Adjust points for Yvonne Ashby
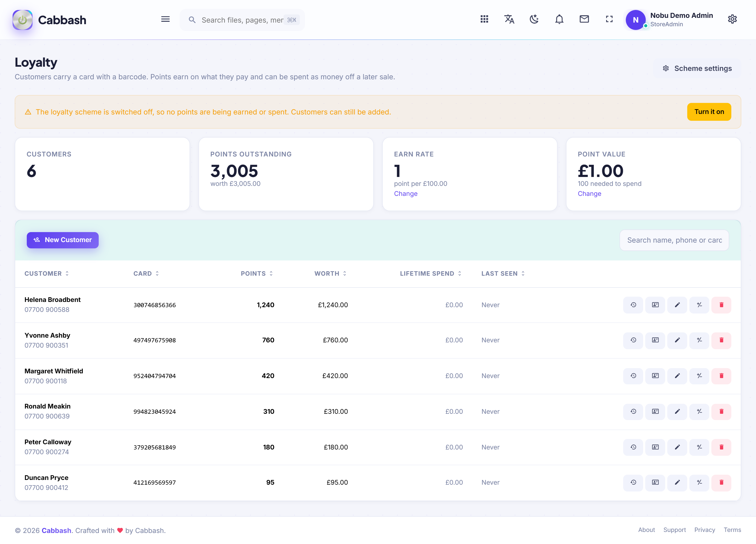This screenshot has height=544, width=756. click(699, 340)
